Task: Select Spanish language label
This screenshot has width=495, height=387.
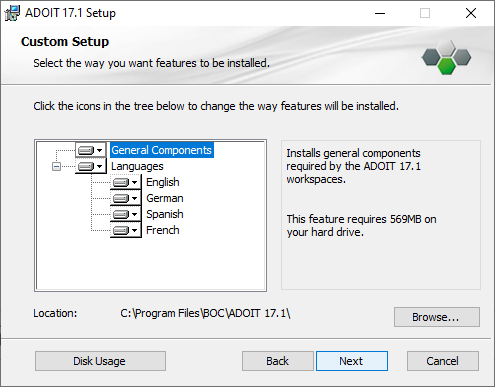Action: coord(165,214)
